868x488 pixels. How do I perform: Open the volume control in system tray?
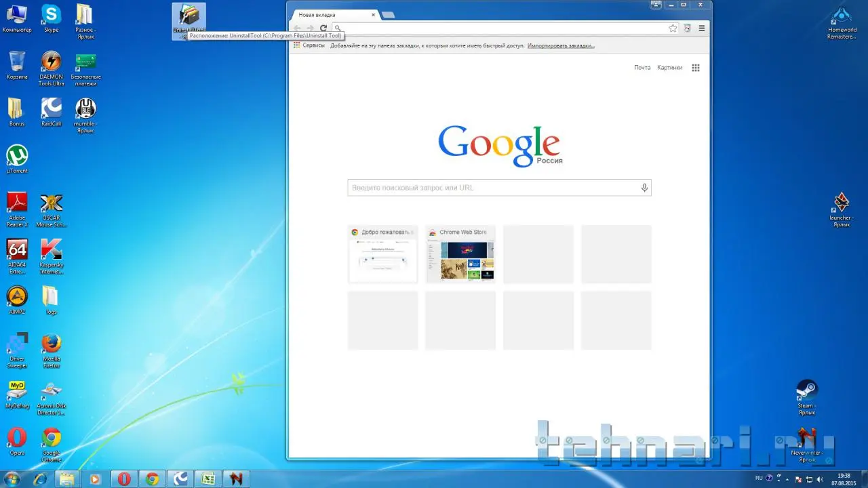(x=819, y=479)
